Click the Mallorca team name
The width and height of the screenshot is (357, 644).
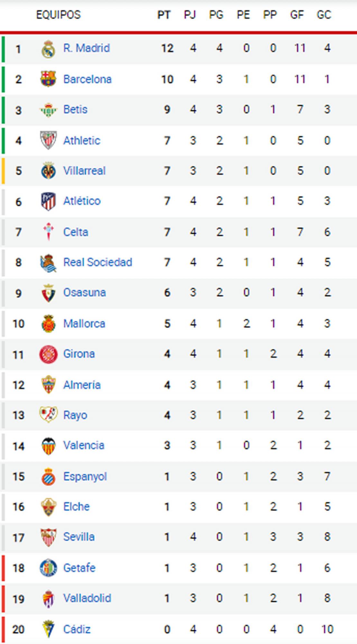pyautogui.click(x=84, y=323)
